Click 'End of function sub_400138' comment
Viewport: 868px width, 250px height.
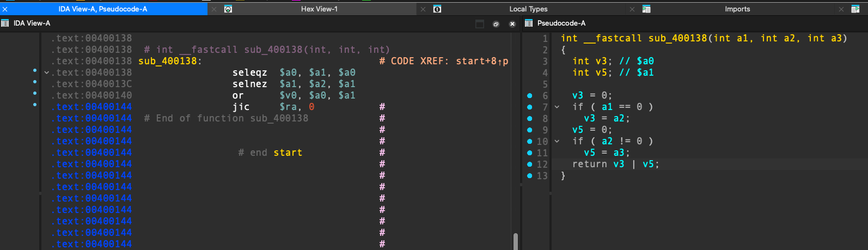point(226,118)
